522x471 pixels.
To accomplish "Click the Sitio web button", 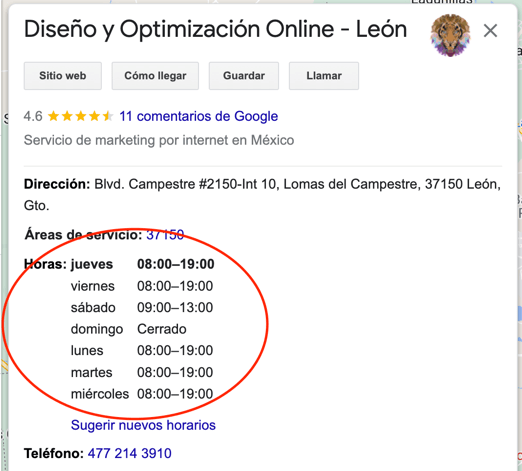I will pos(63,76).
